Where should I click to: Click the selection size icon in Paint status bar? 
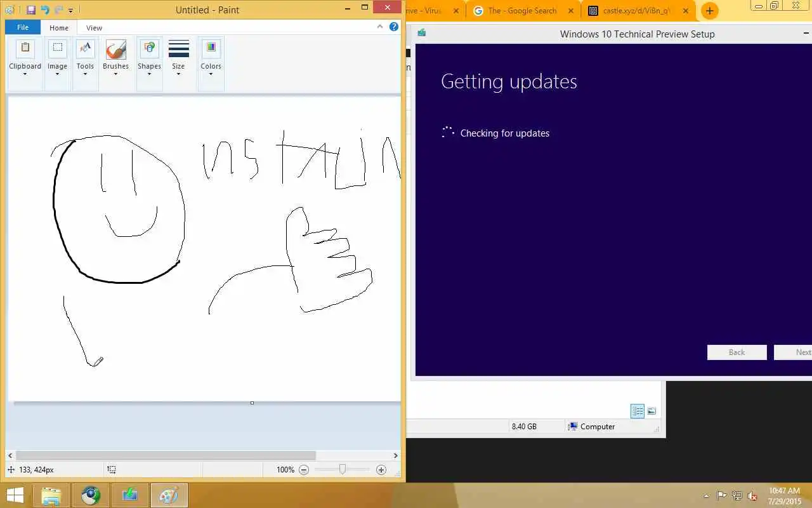point(112,470)
